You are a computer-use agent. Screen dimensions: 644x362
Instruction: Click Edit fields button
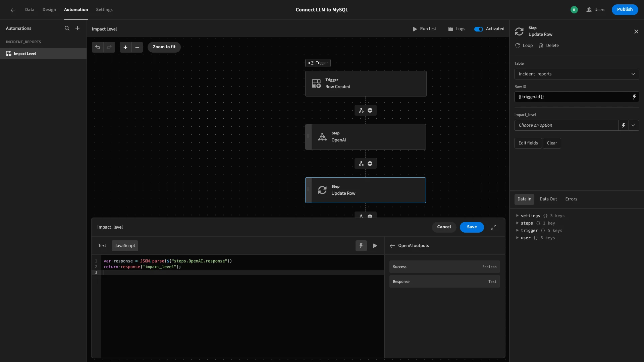(528, 143)
